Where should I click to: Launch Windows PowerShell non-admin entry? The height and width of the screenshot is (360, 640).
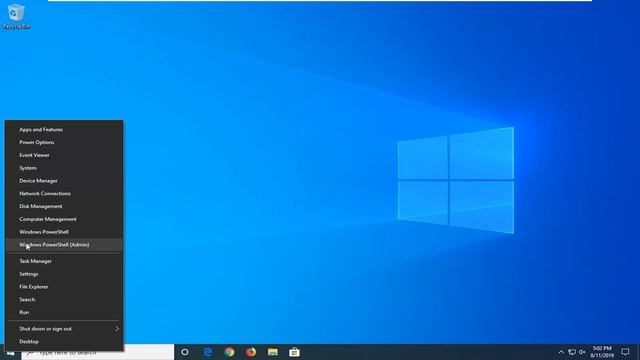(64, 232)
